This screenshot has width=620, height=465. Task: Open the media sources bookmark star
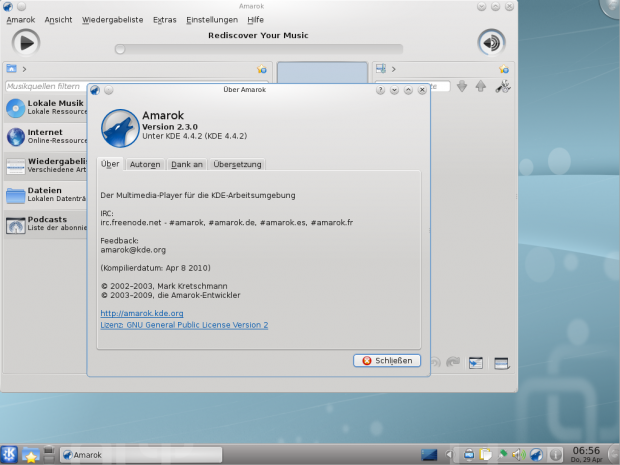(x=262, y=69)
